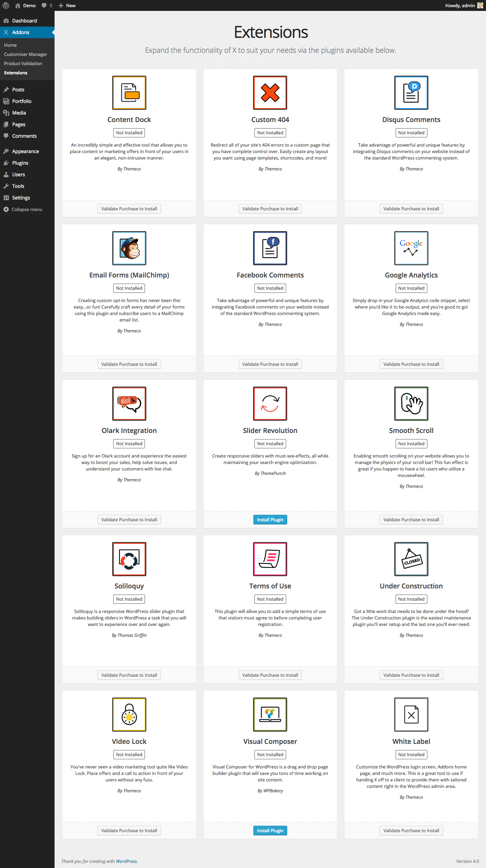Image resolution: width=486 pixels, height=868 pixels.
Task: Open Customizer Manager submenu item
Action: (26, 54)
